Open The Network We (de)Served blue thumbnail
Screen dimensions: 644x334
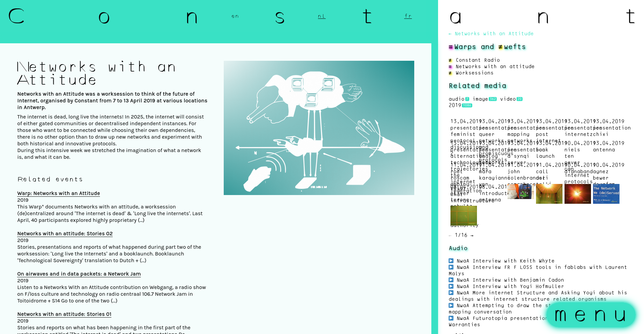[x=606, y=194]
